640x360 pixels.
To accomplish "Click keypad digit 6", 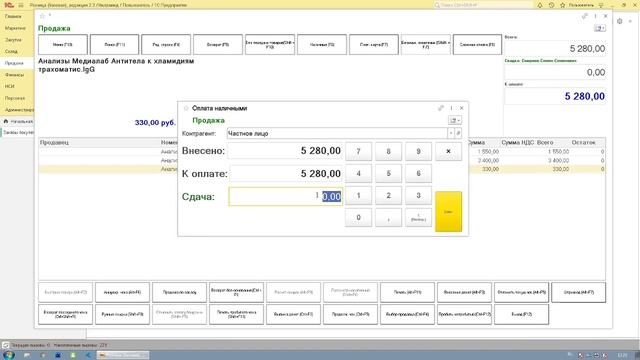I will [x=418, y=173].
